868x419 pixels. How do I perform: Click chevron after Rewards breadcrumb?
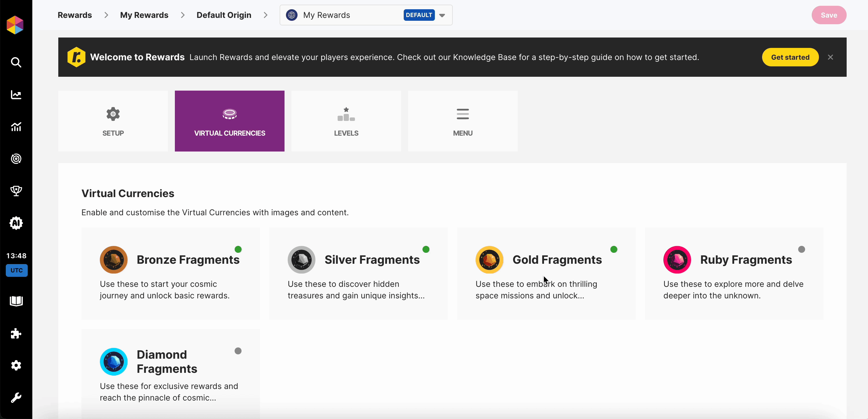coord(106,15)
